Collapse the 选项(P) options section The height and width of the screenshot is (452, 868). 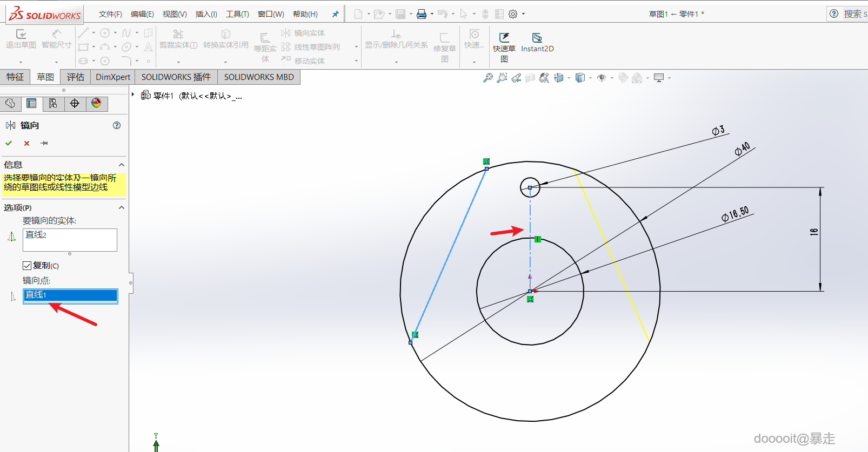point(122,208)
